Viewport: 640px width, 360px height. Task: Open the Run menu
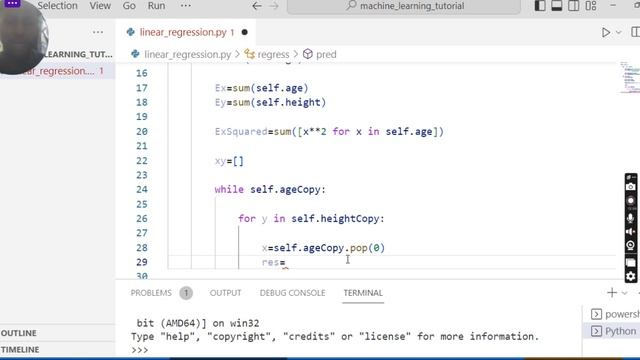click(x=156, y=6)
